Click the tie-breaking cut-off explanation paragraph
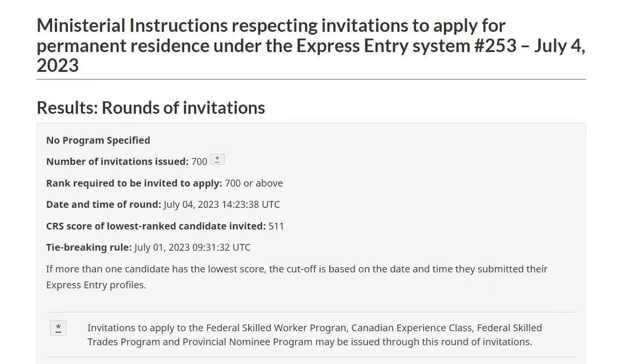This screenshot has width=617, height=364. click(x=297, y=277)
